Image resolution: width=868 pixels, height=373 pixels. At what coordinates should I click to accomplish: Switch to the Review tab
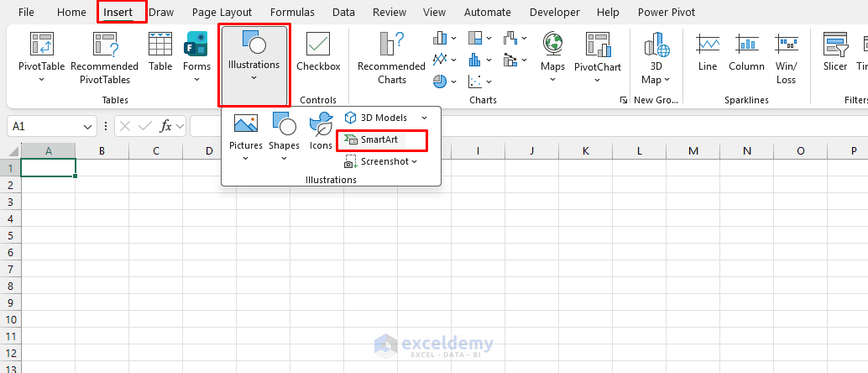pyautogui.click(x=388, y=13)
